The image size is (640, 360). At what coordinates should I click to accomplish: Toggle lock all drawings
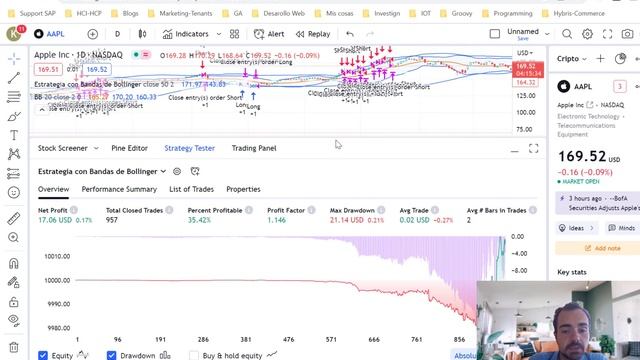point(14,302)
